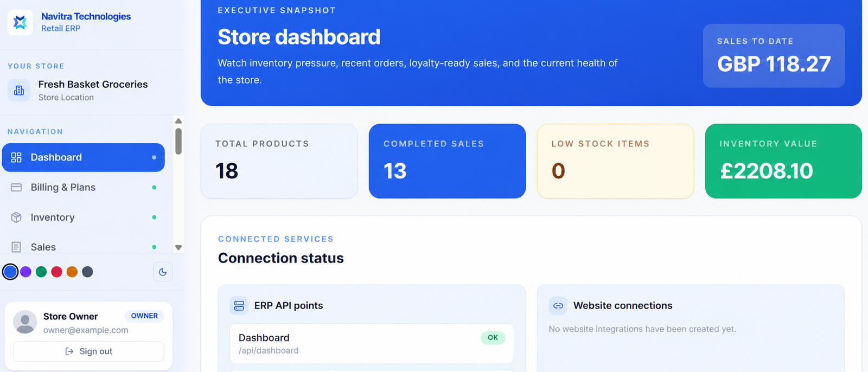Click the sign out arrow icon
The image size is (868, 372).
click(x=69, y=351)
